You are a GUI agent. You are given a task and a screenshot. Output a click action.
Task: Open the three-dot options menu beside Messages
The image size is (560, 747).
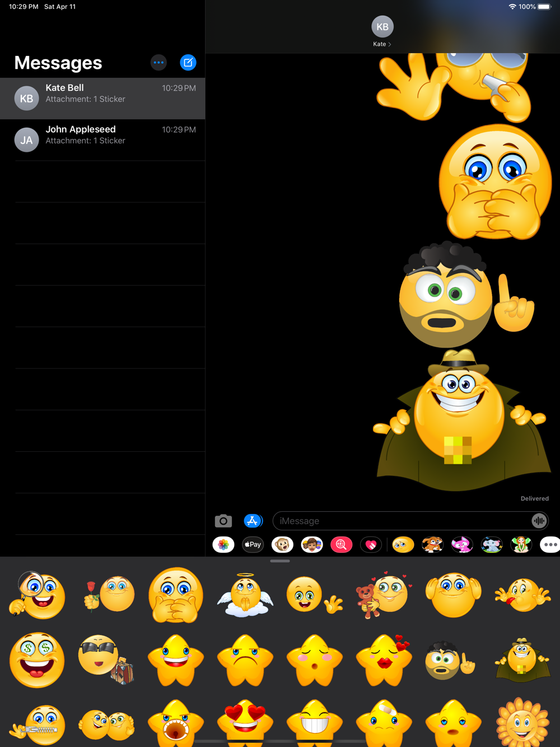click(x=159, y=63)
